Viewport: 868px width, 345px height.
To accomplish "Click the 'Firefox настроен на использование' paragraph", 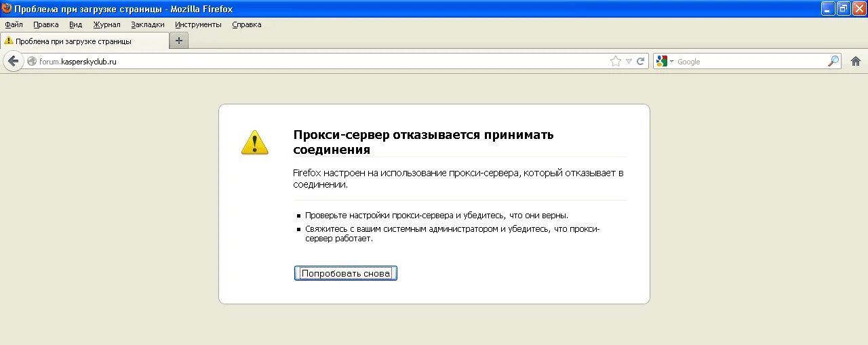I will 458,178.
